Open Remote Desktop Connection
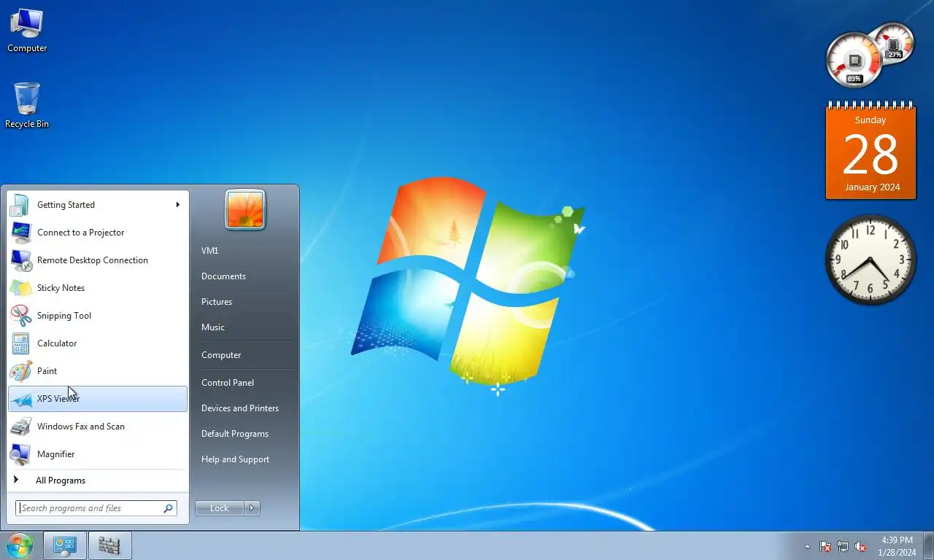The image size is (934, 560). pos(97,260)
